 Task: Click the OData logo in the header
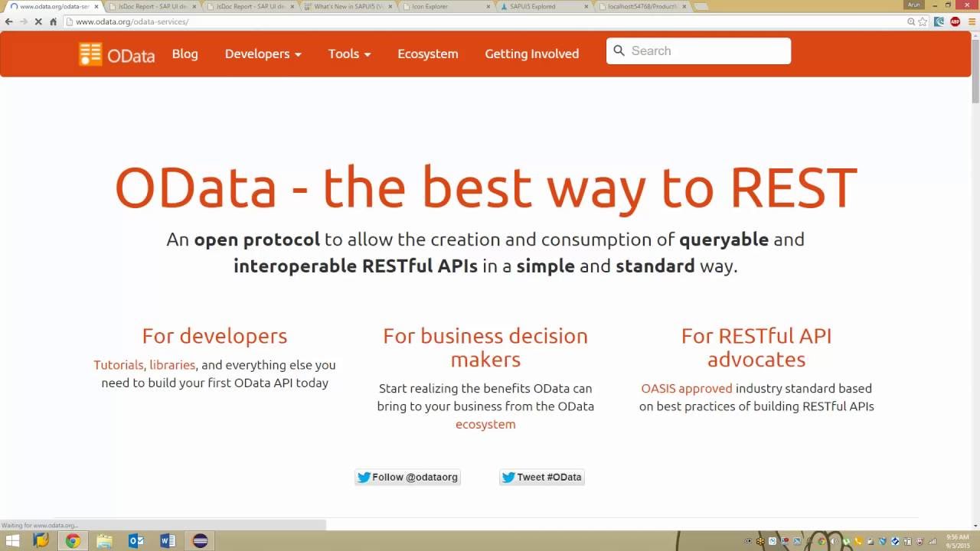coord(116,54)
